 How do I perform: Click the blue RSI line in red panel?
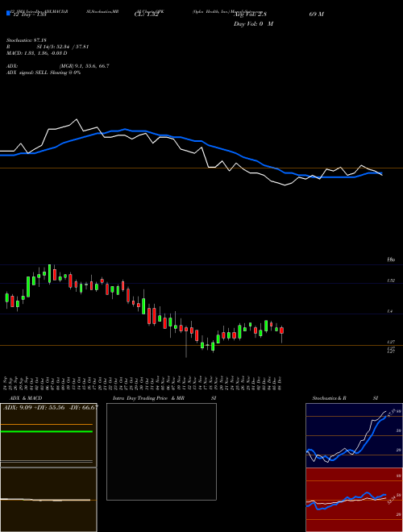(x=346, y=500)
